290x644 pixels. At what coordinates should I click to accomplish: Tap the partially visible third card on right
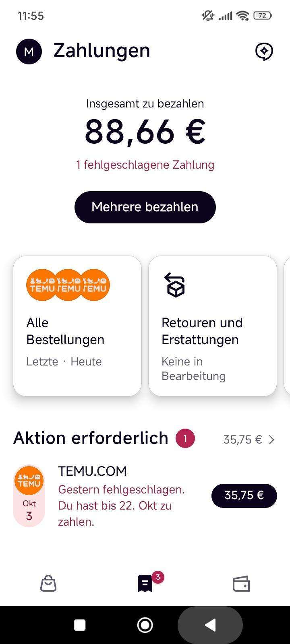287,326
